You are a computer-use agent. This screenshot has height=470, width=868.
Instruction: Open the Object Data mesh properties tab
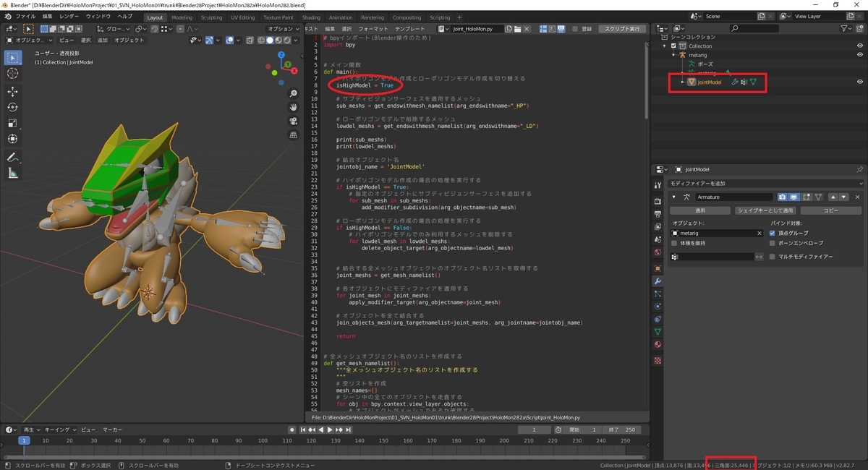658,332
